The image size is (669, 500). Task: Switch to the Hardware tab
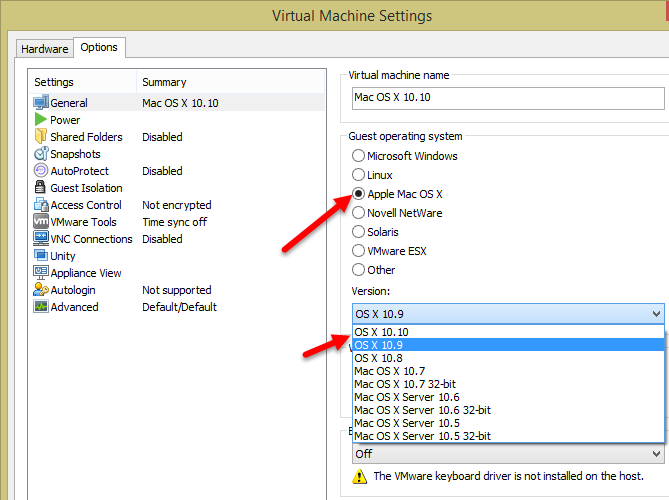point(44,48)
